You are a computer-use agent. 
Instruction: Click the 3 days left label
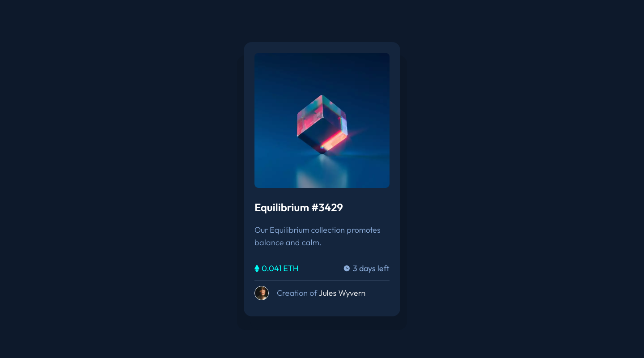point(371,268)
